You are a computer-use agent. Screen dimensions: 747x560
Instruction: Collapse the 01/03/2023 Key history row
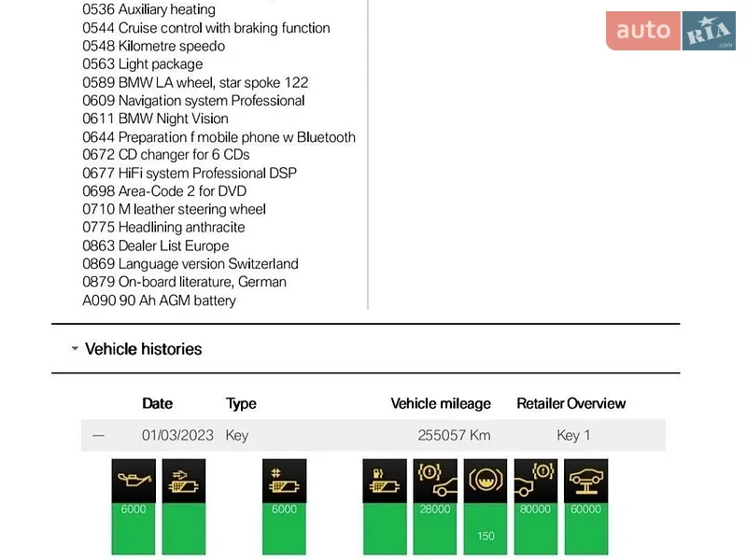99,435
